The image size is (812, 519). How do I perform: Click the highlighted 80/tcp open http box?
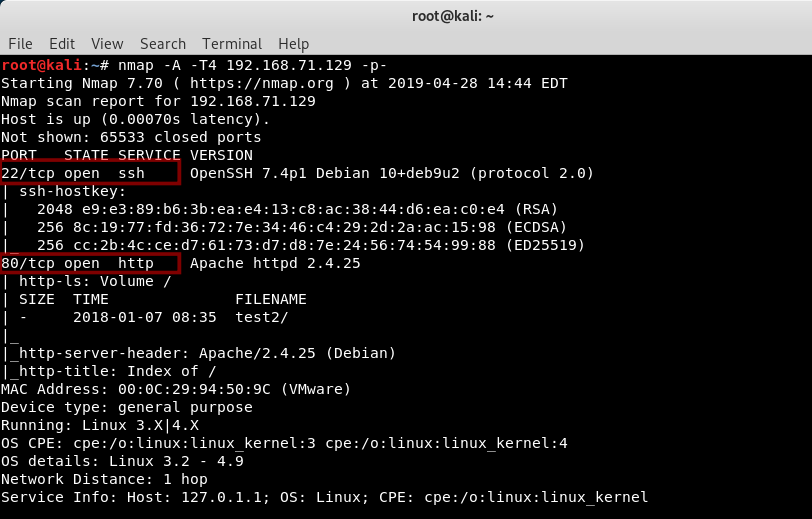click(x=90, y=263)
